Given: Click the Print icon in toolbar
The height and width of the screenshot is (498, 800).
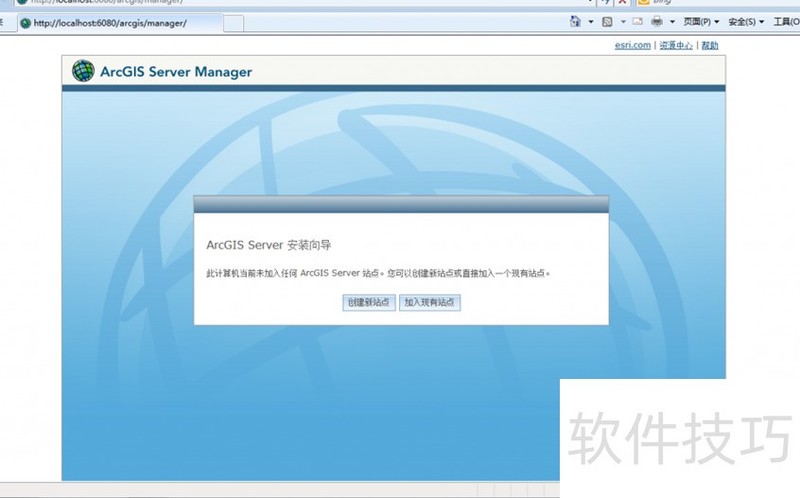Looking at the screenshot, I should [x=657, y=21].
